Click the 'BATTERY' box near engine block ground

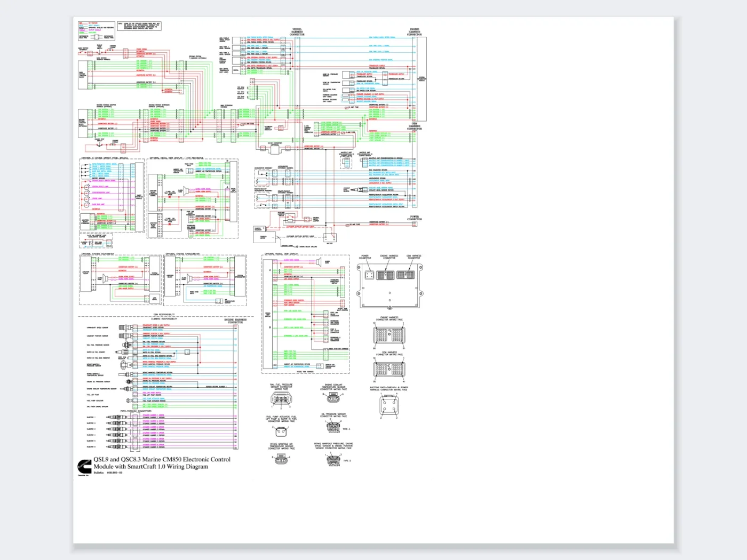[330, 237]
